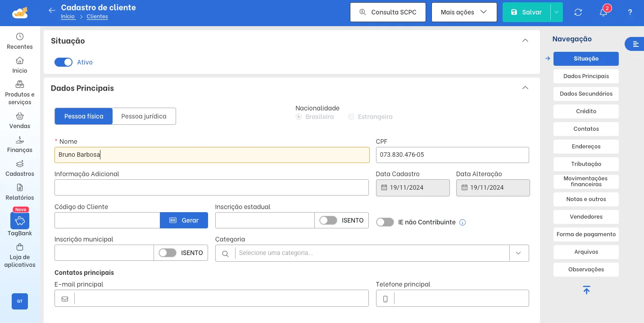Select Estrangeira nationality radio
This screenshot has width=644, height=323.
[351, 117]
